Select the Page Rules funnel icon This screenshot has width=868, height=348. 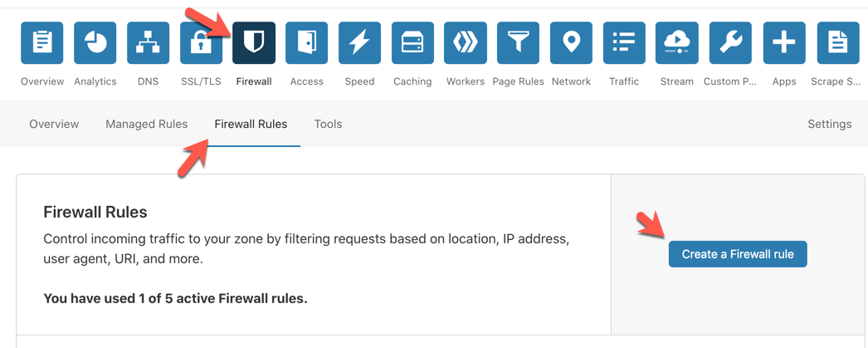[518, 43]
